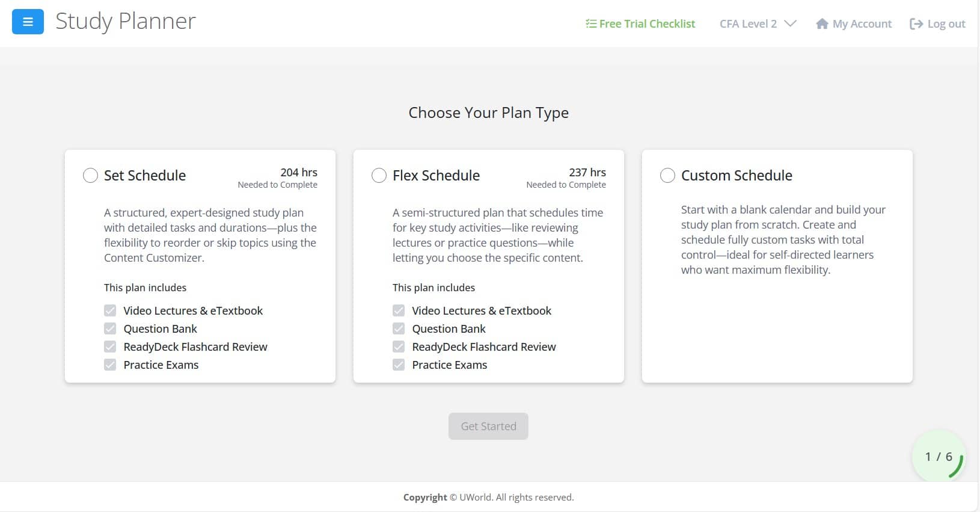
Task: Click the log out arrow icon
Action: (x=916, y=24)
